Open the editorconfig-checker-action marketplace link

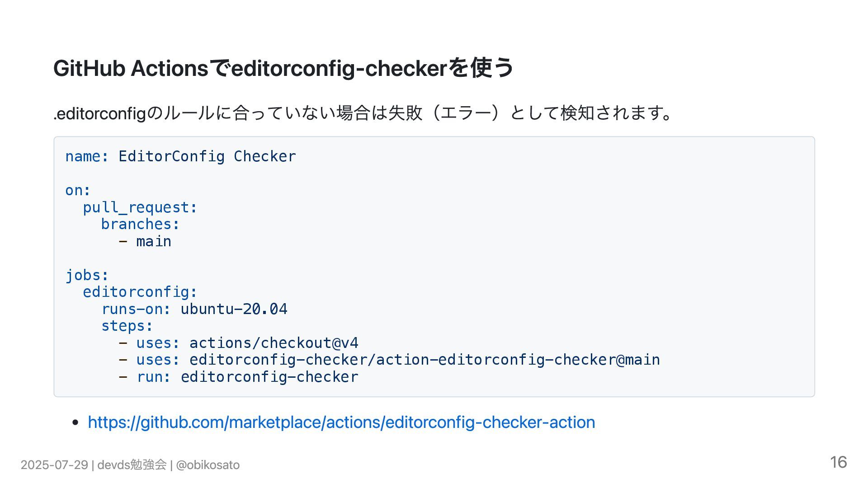pos(341,422)
